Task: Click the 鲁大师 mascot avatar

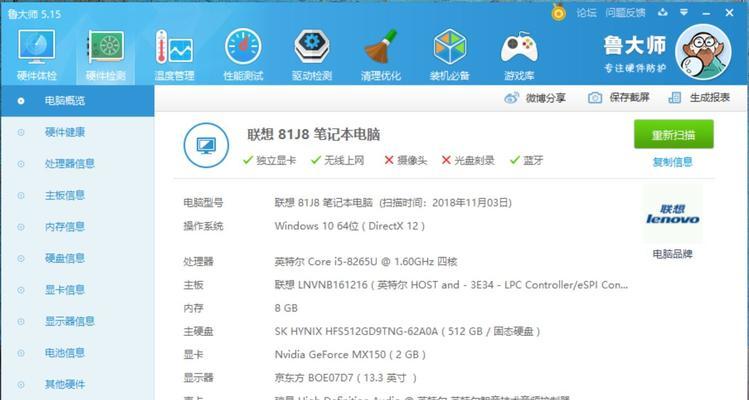Action: point(703,52)
